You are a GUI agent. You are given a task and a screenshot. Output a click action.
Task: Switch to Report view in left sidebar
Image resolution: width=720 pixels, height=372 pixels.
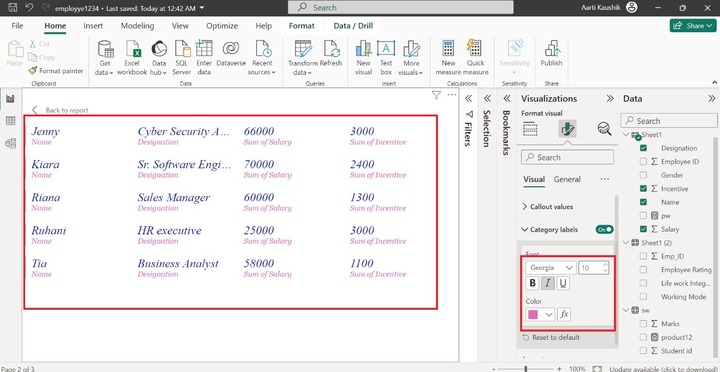point(10,99)
